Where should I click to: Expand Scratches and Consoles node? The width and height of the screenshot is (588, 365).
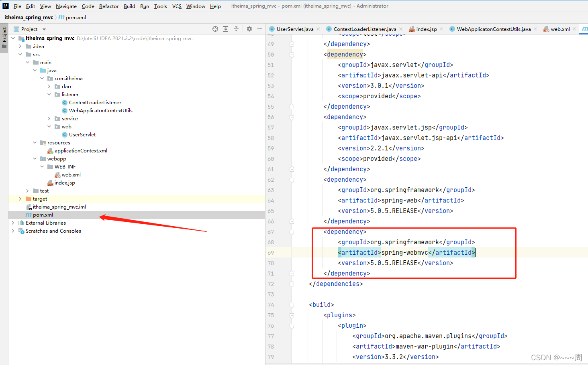click(x=13, y=231)
